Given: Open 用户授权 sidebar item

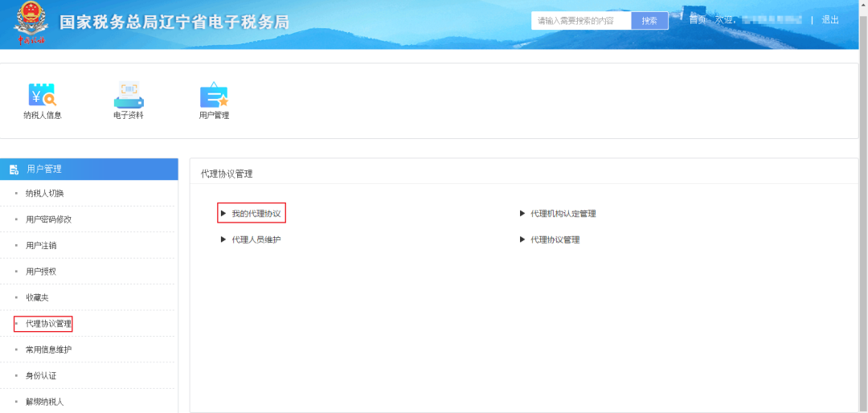Looking at the screenshot, I should pyautogui.click(x=41, y=272).
